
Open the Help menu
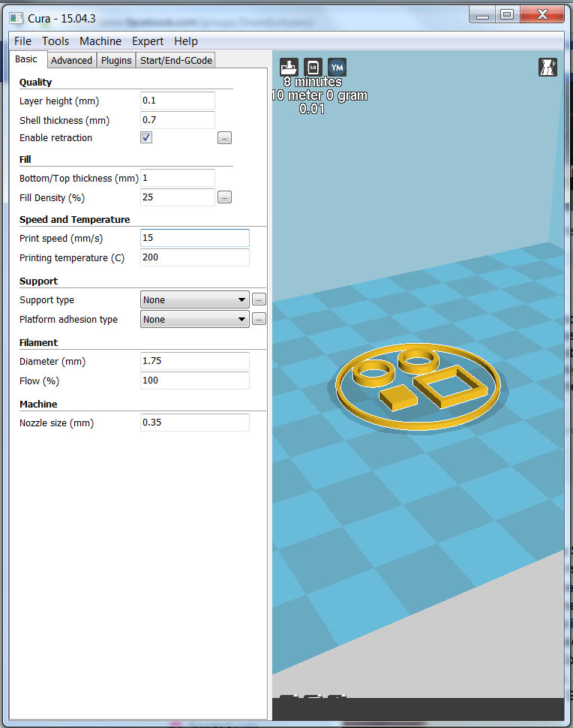(x=186, y=41)
